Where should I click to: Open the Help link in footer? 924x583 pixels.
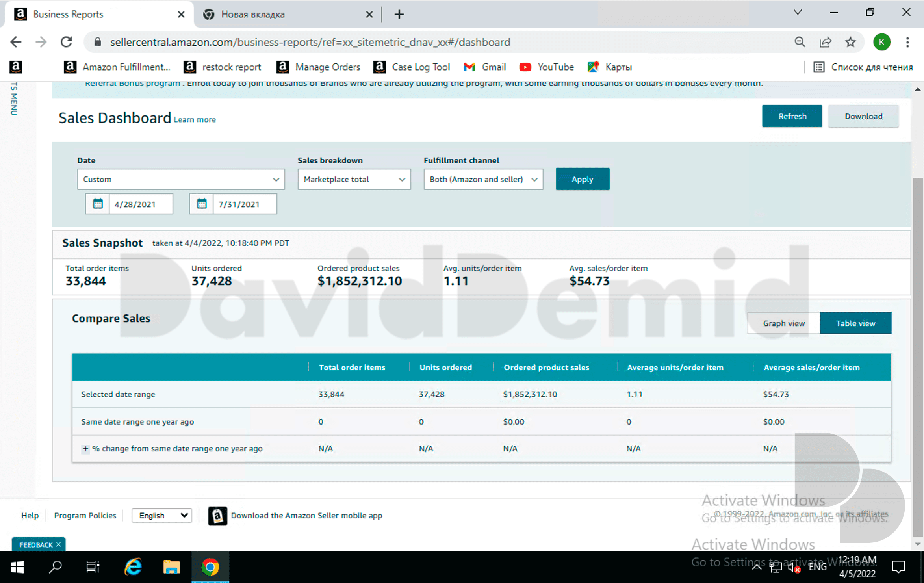(x=30, y=515)
